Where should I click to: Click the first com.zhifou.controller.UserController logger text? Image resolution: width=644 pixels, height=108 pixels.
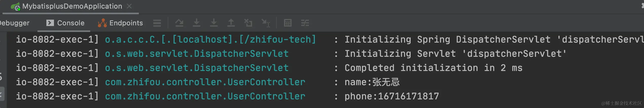[x=205, y=82]
